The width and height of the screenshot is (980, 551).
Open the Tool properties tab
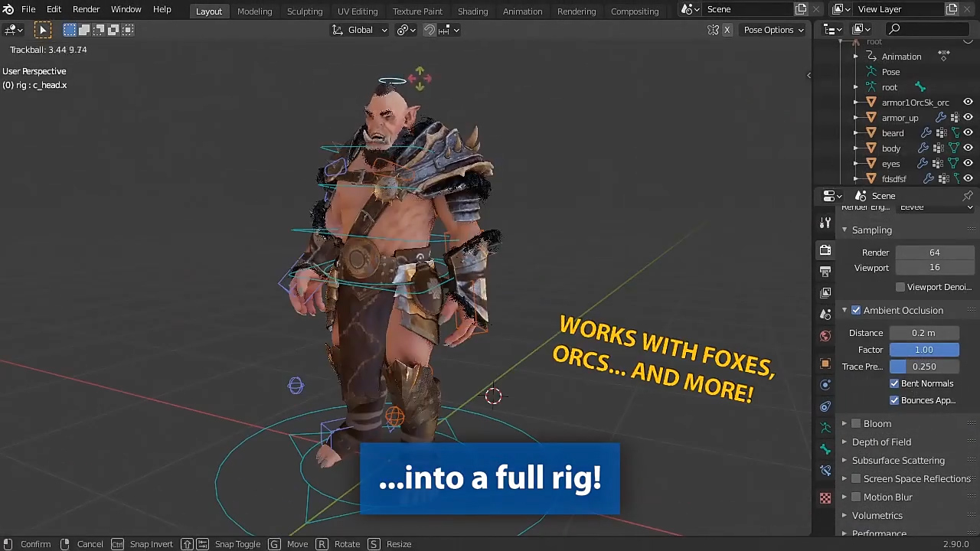pyautogui.click(x=825, y=223)
